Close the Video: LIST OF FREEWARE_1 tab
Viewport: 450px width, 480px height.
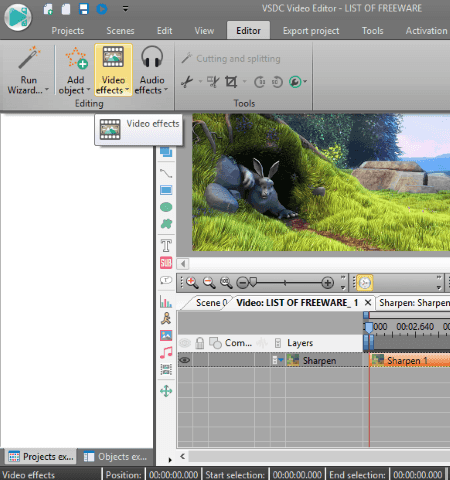368,303
